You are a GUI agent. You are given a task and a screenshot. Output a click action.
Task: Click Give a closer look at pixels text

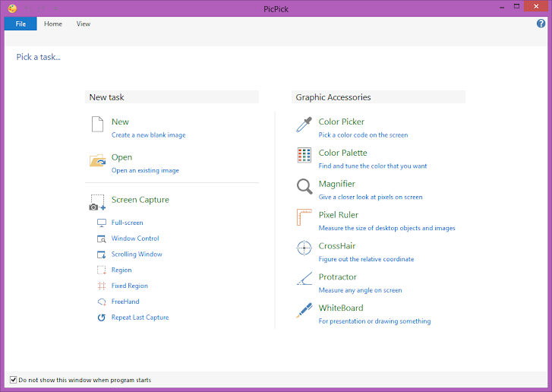pyautogui.click(x=371, y=197)
